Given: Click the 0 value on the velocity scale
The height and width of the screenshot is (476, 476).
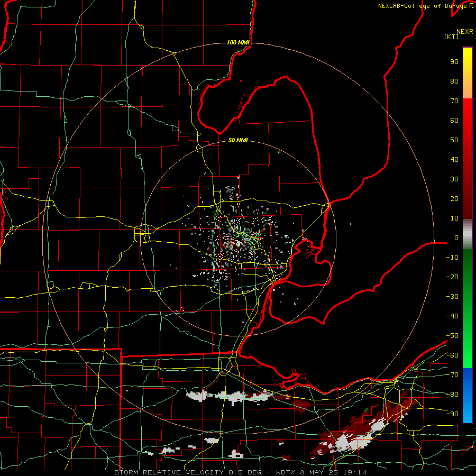Looking at the screenshot, I should [456, 237].
